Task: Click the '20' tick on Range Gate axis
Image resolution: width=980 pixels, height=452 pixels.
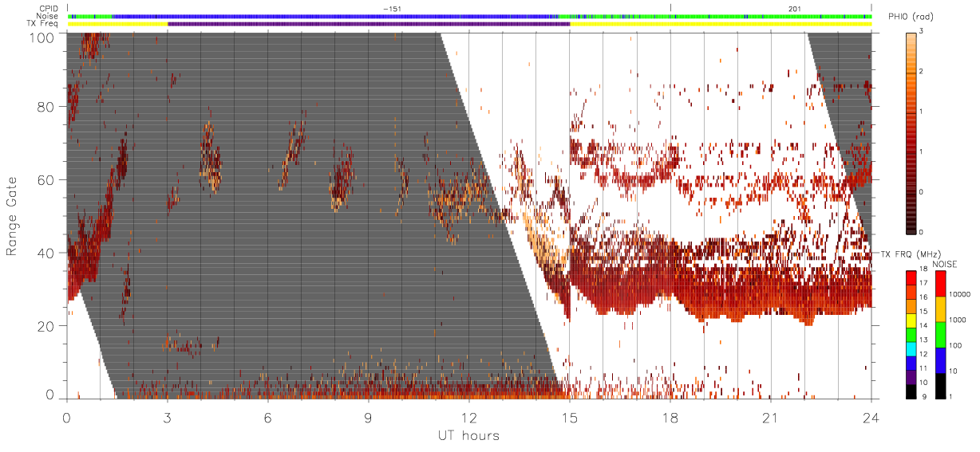Action: (46, 326)
